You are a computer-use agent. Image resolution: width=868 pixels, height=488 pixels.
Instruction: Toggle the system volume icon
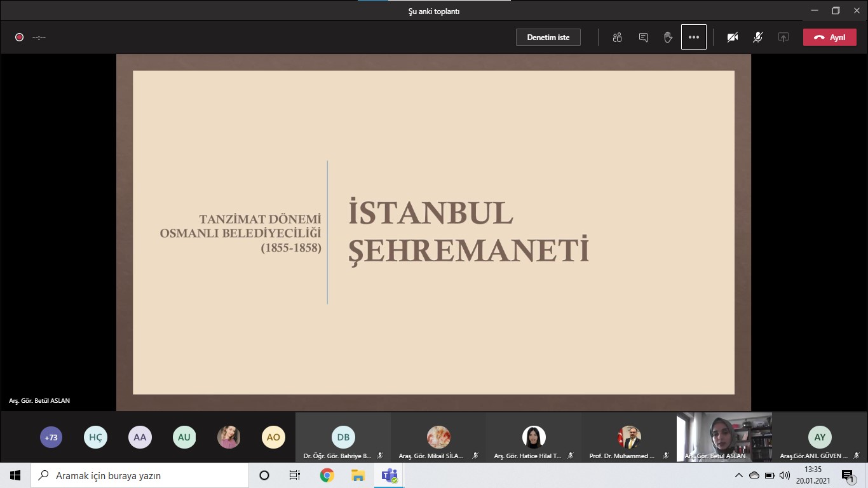click(x=785, y=475)
